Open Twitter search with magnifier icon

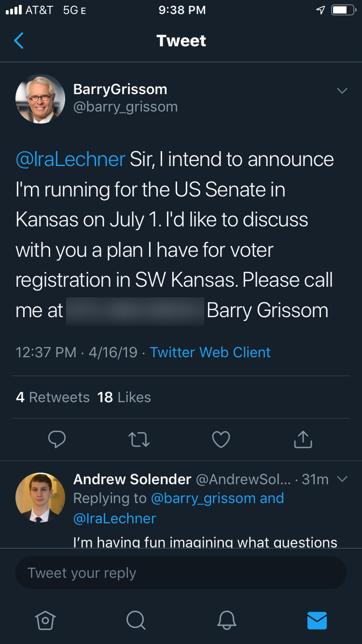tap(136, 620)
